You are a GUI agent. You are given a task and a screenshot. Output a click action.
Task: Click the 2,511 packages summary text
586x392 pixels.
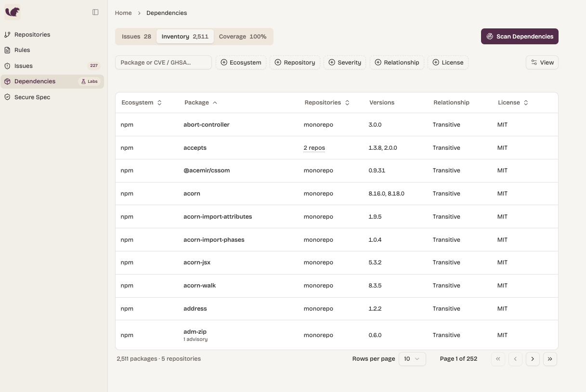pyautogui.click(x=158, y=359)
